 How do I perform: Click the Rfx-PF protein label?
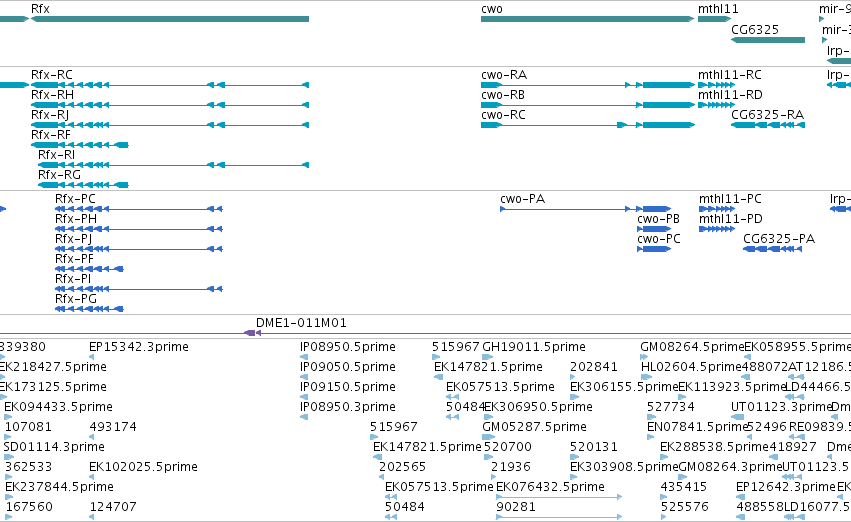click(x=74, y=259)
